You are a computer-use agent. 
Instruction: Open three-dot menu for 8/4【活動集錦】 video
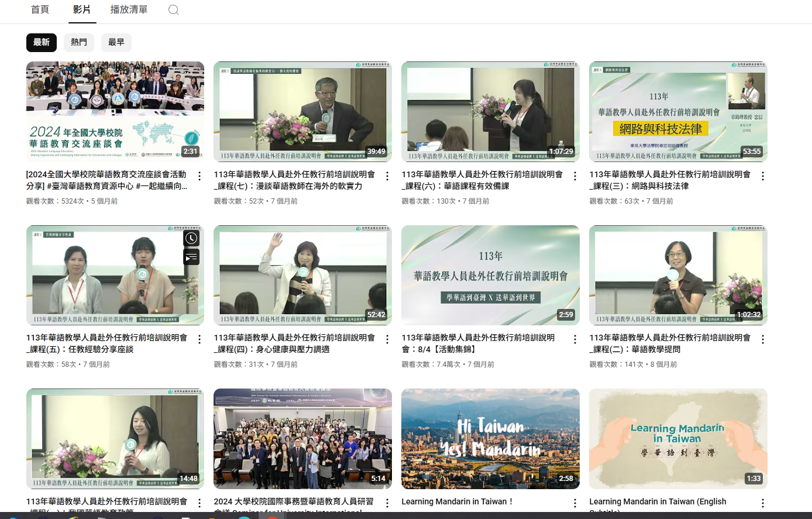[575, 339]
